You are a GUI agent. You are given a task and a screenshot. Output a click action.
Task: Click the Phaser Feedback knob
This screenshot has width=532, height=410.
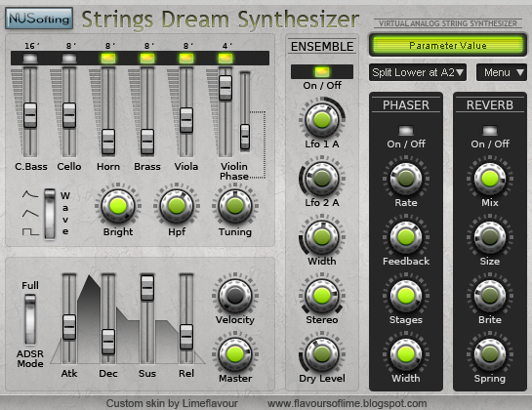tap(406, 237)
